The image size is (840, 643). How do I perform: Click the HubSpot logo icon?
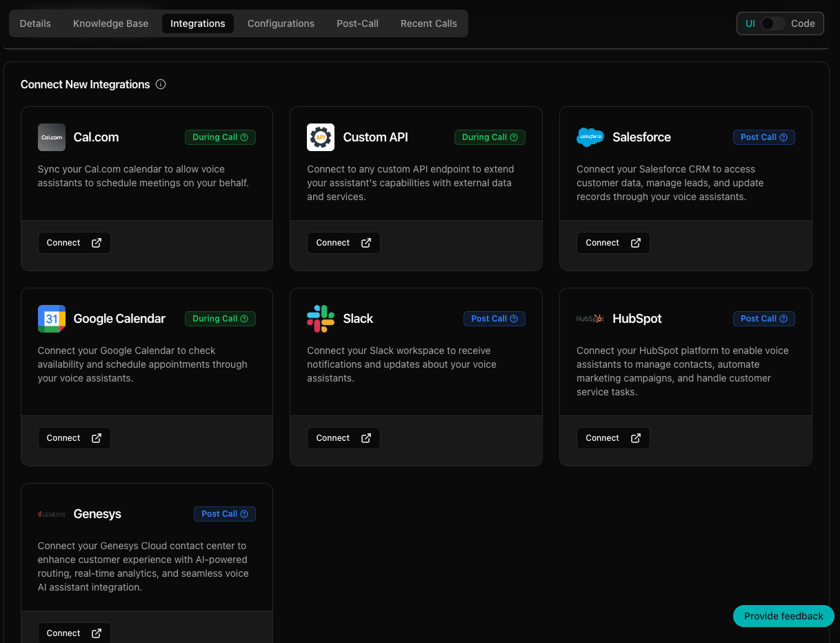590,319
